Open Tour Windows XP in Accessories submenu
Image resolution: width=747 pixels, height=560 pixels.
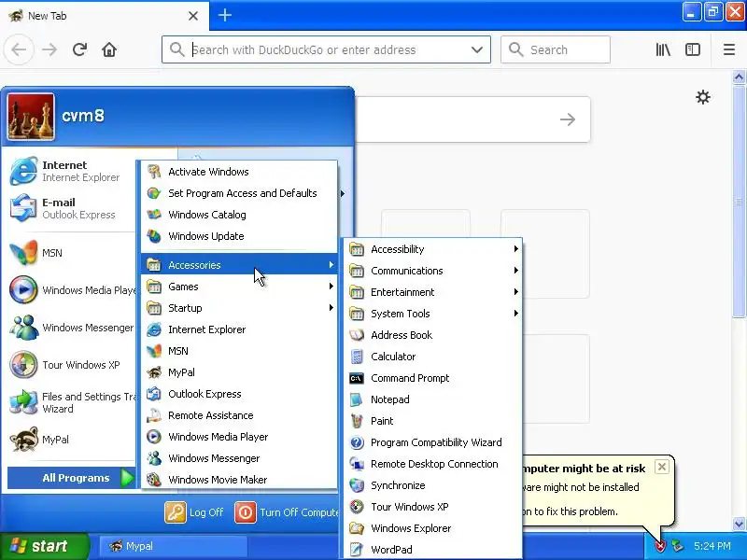click(x=432, y=506)
